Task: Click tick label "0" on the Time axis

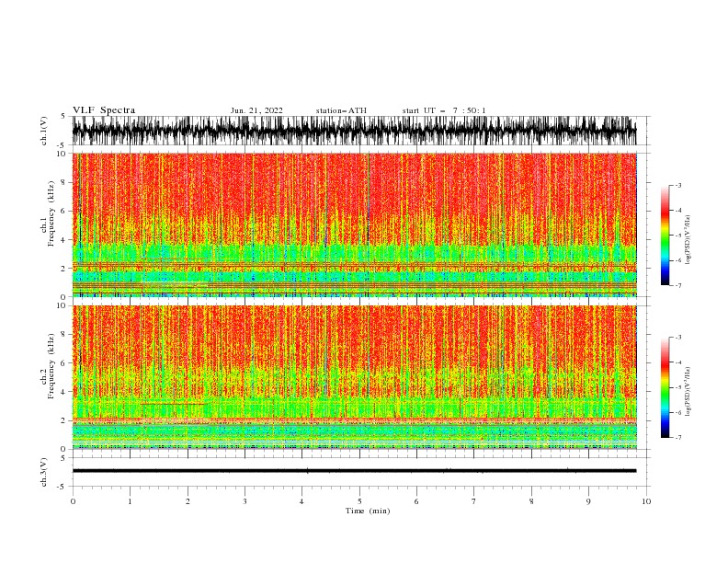Action: click(x=73, y=501)
